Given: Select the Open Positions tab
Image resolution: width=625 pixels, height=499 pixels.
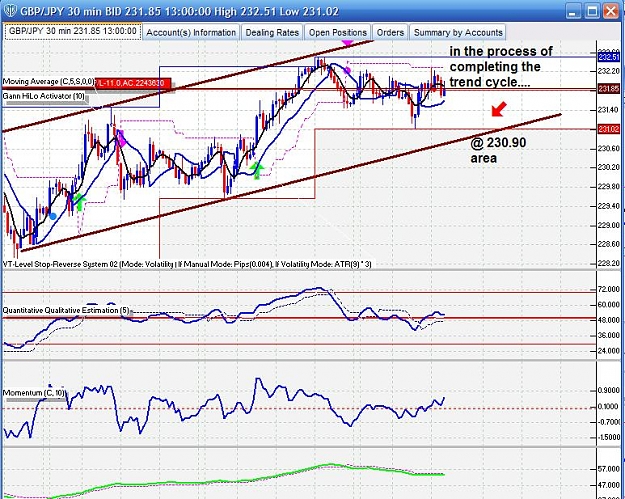Looking at the screenshot, I should point(338,33).
